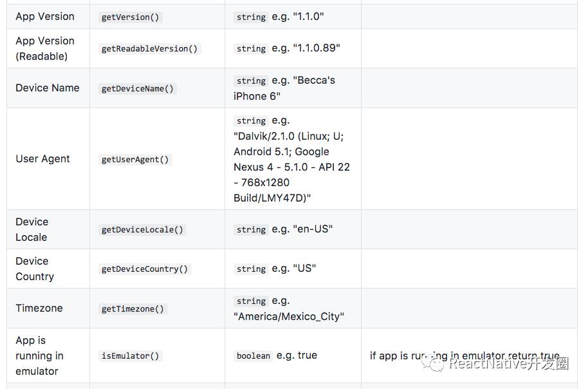This screenshot has height=389, width=588.
Task: Click the User Agent row label
Action: [42, 159]
